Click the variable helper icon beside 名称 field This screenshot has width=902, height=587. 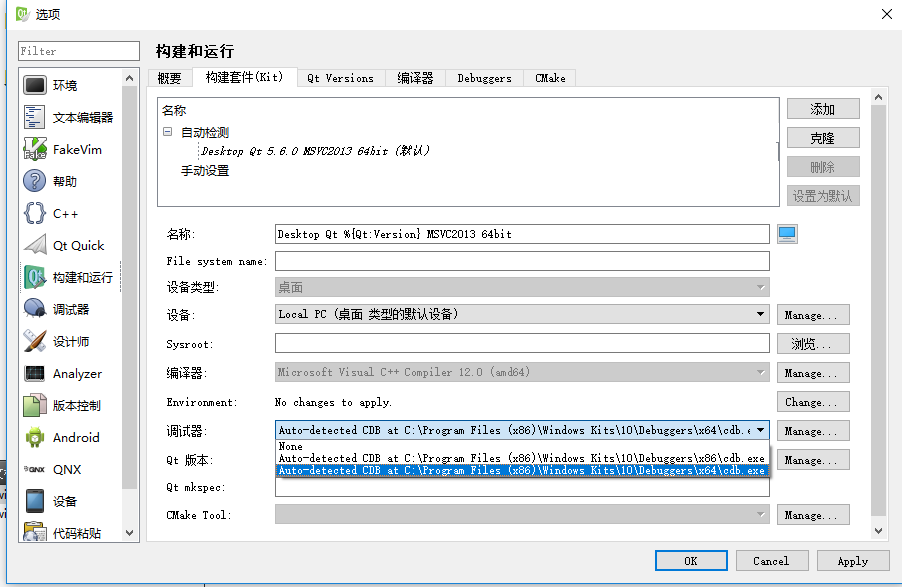(786, 233)
